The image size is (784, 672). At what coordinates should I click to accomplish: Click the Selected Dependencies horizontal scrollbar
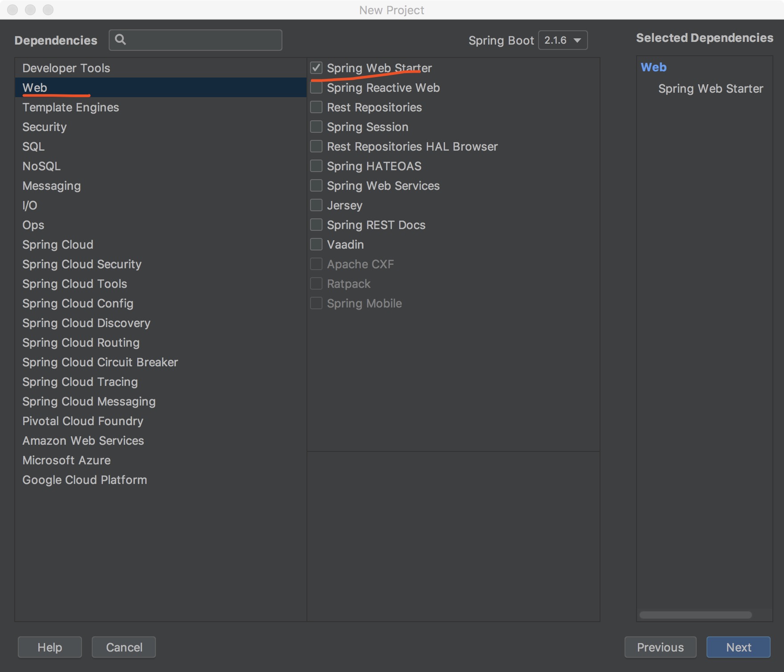pos(695,615)
